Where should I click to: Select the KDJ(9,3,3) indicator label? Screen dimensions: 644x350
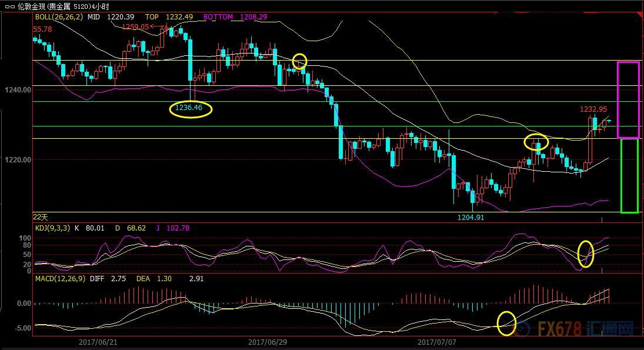[54, 228]
